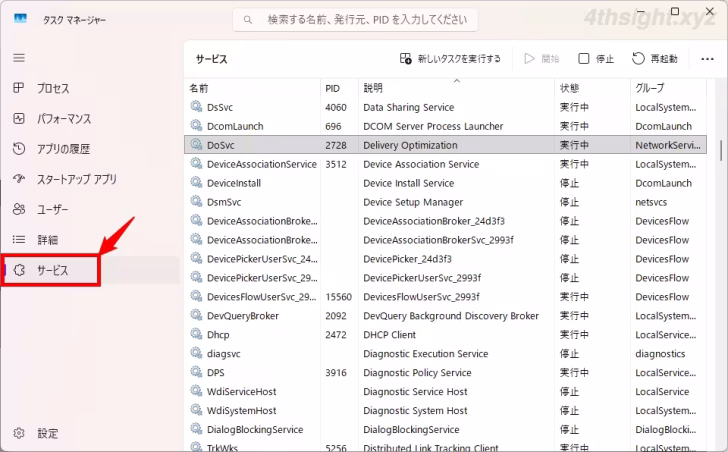
Task: Click the gear icon of WdiSystemHost row
Action: 196,410
